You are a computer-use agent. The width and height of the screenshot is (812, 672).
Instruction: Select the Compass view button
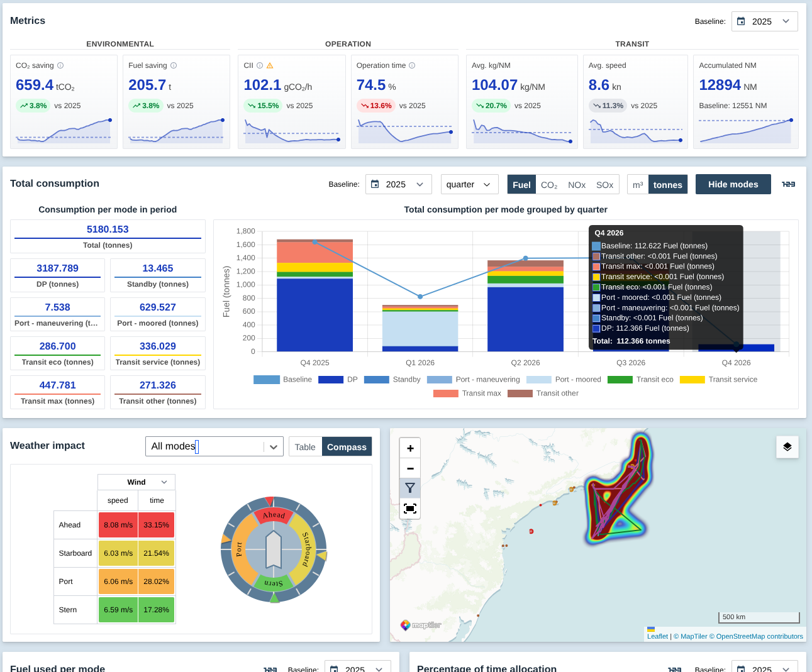click(x=347, y=447)
